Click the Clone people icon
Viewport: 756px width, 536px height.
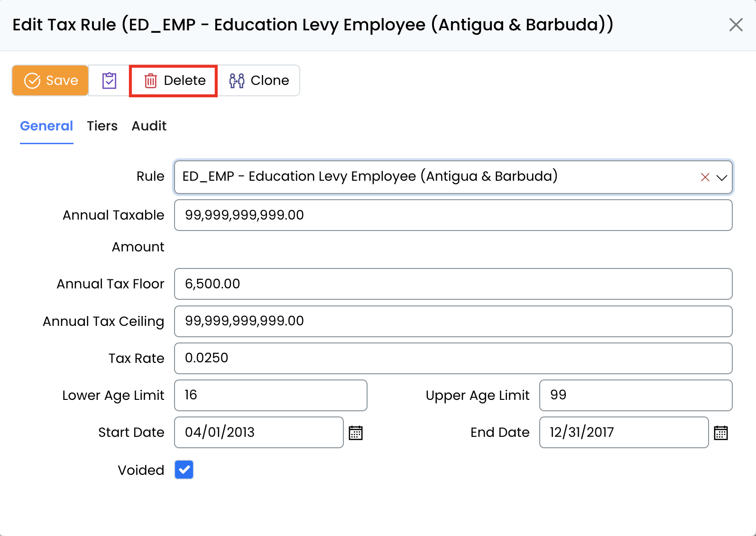click(237, 81)
